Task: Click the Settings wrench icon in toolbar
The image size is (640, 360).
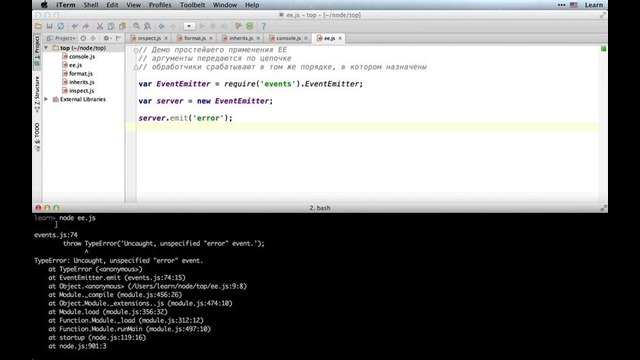Action: point(238,26)
